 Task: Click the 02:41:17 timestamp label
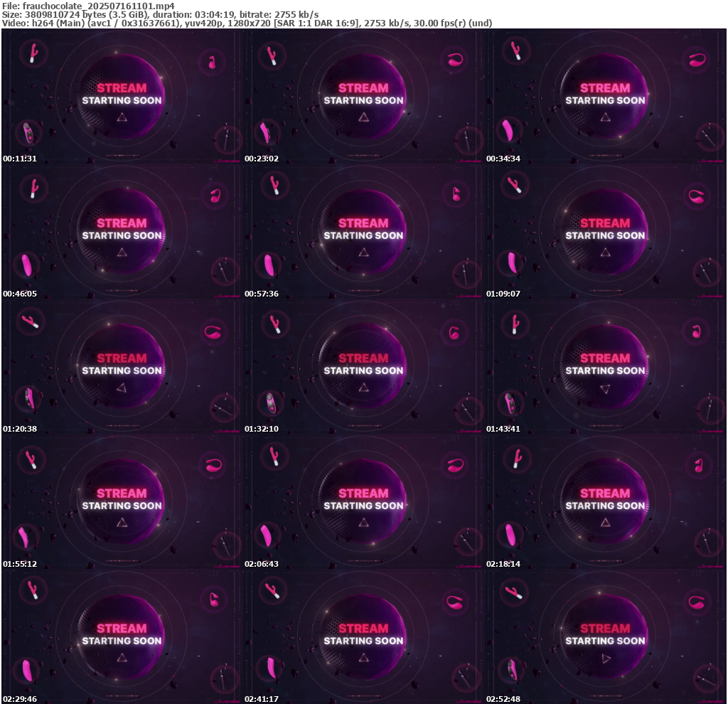[x=262, y=699]
